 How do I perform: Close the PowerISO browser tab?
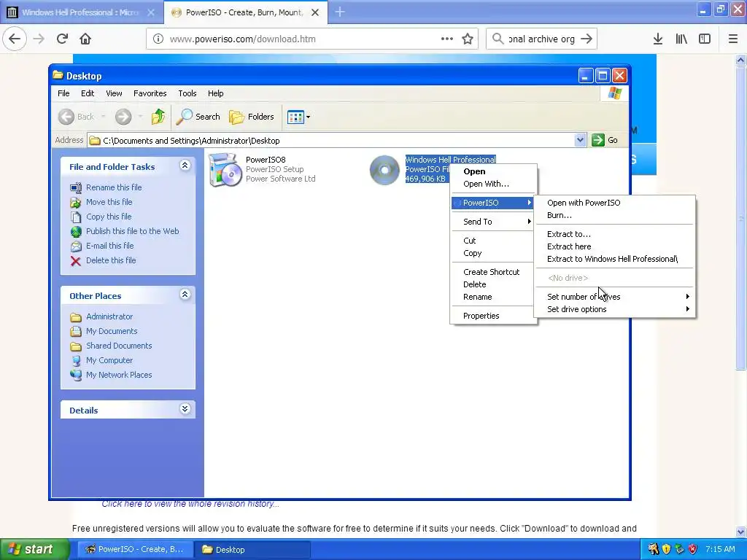315,12
